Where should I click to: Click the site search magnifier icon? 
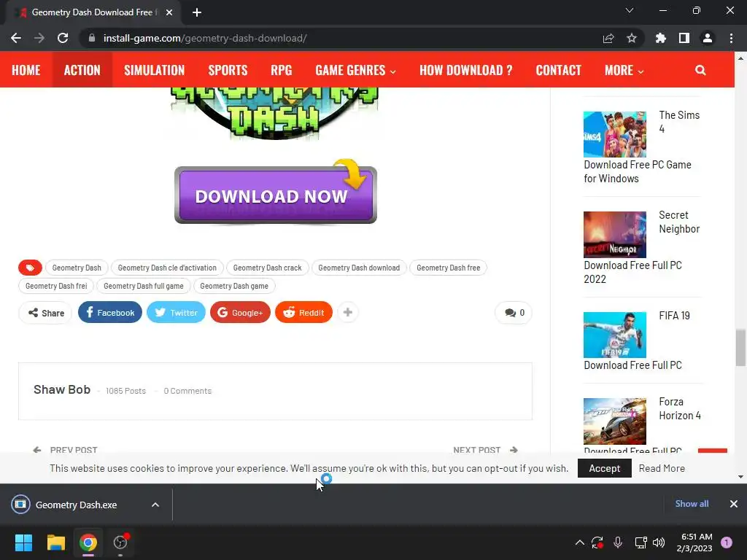click(x=700, y=70)
